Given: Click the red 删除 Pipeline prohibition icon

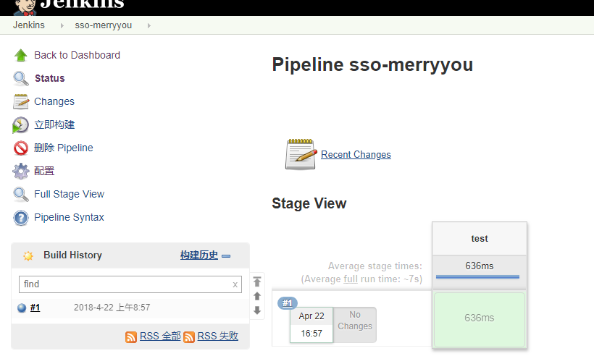Looking at the screenshot, I should pyautogui.click(x=21, y=148).
